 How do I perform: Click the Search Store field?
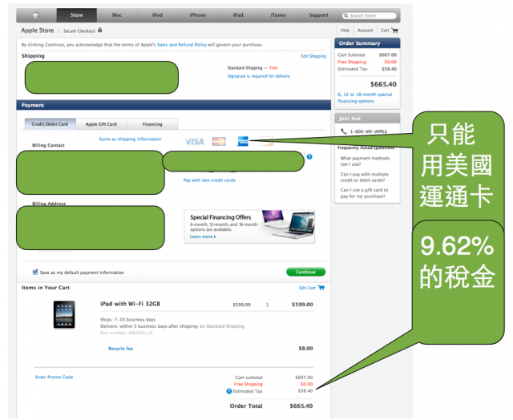[370, 16]
